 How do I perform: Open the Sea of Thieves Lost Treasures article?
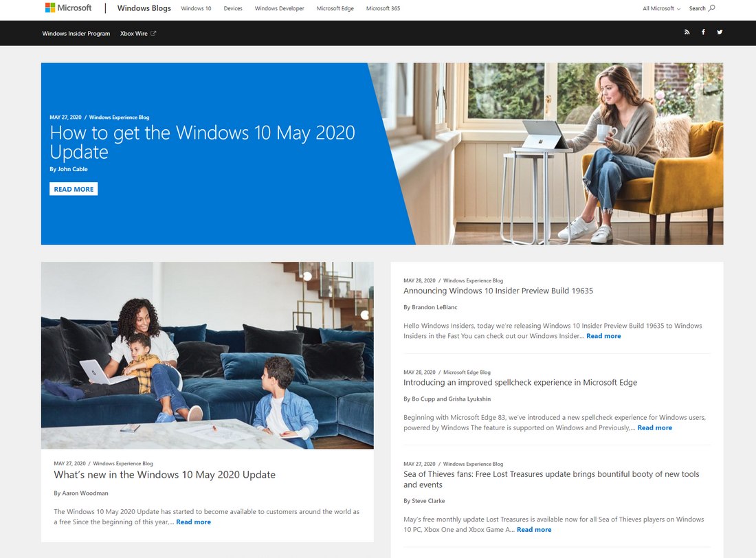point(551,480)
